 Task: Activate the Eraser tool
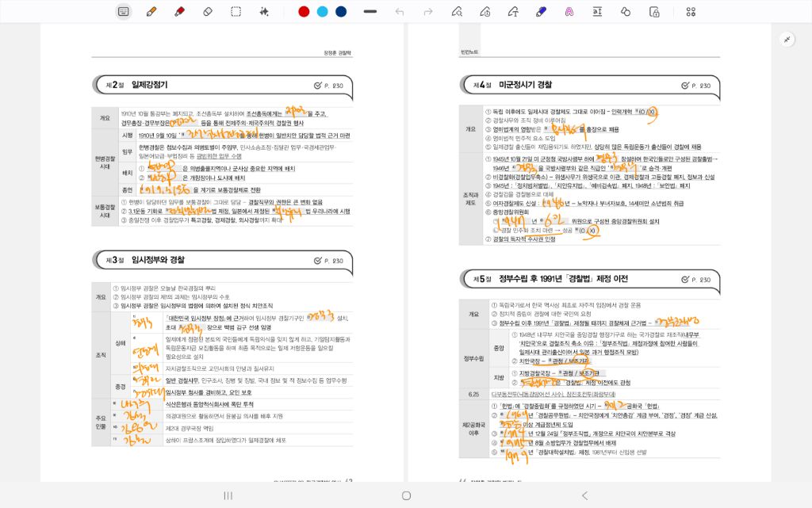tap(208, 11)
